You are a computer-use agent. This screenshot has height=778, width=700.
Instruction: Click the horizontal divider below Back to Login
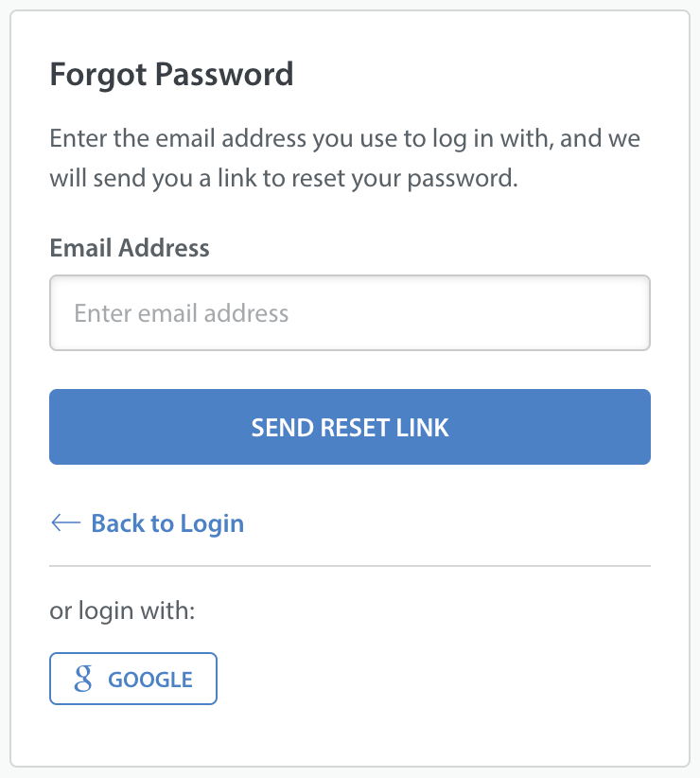tap(349, 566)
